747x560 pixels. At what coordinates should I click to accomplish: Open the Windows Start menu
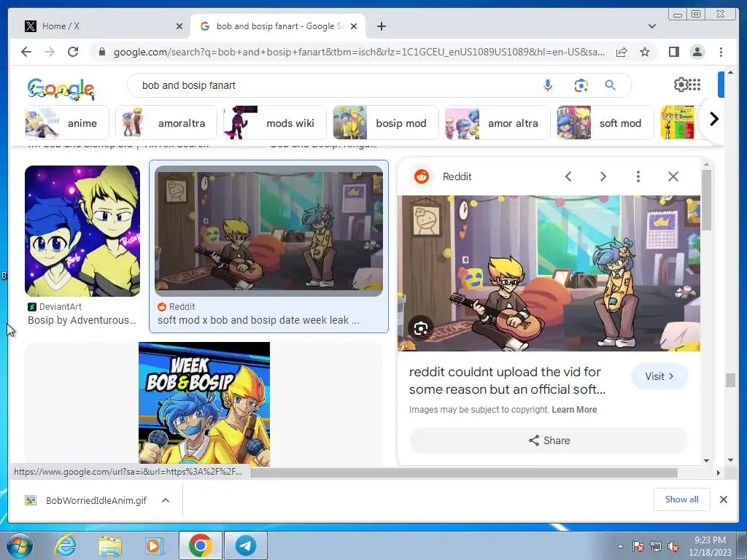[x=20, y=545]
